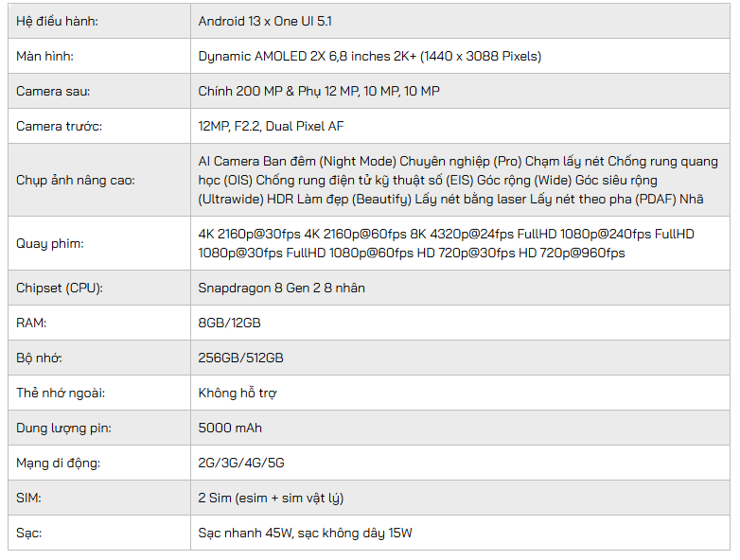Screen dimensions: 740x560
Task: Select the "Không hỗ trợ" external memory value
Action: [237, 393]
